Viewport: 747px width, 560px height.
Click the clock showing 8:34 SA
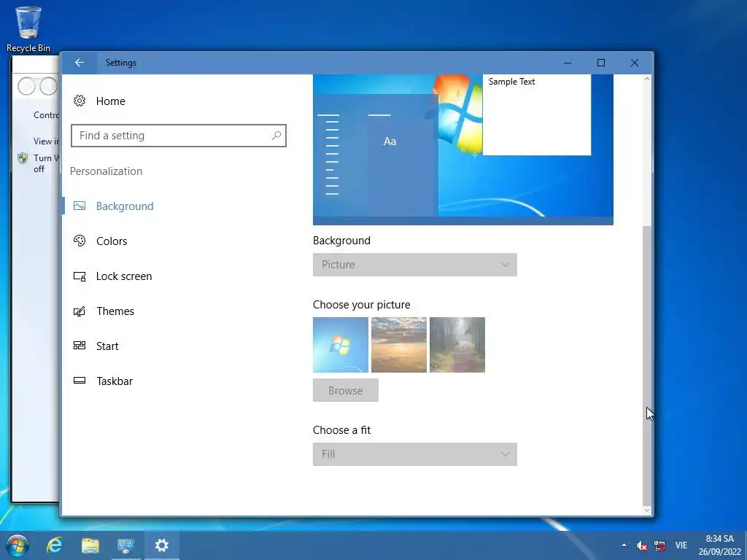coord(719,539)
